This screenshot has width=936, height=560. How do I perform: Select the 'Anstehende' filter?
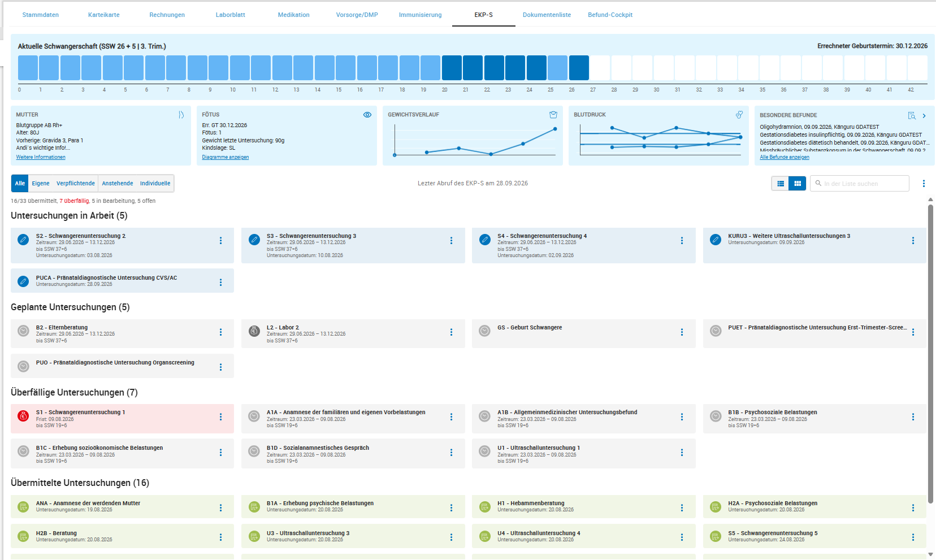point(118,184)
